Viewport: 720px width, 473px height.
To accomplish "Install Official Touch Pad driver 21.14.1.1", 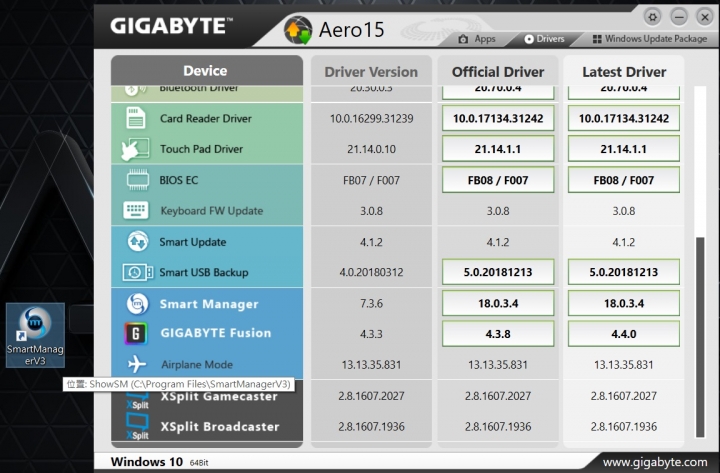I will pos(498,149).
